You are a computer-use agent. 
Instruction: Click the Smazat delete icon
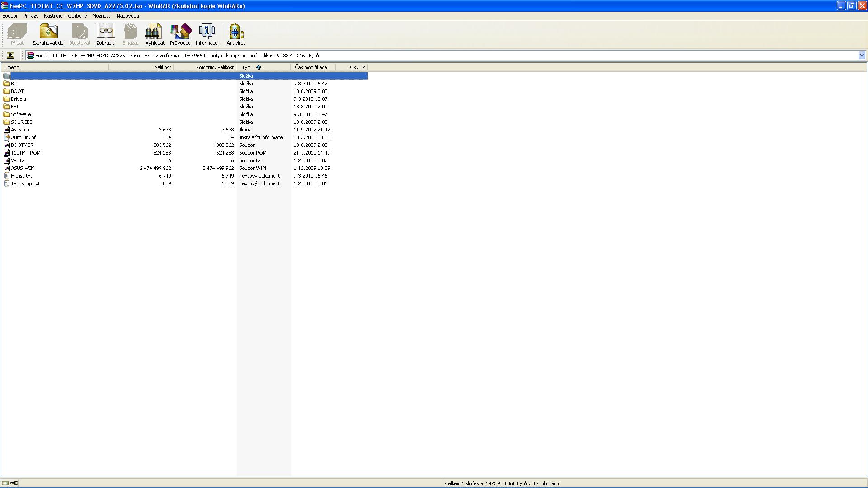pyautogui.click(x=130, y=34)
